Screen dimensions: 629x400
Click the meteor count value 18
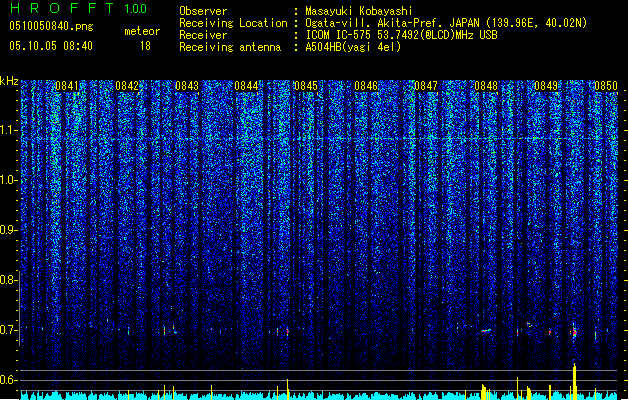click(x=145, y=46)
